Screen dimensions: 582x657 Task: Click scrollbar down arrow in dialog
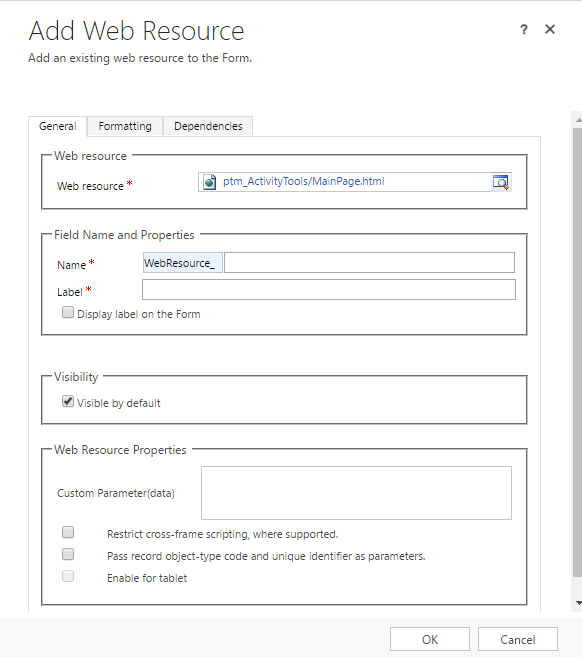578,603
